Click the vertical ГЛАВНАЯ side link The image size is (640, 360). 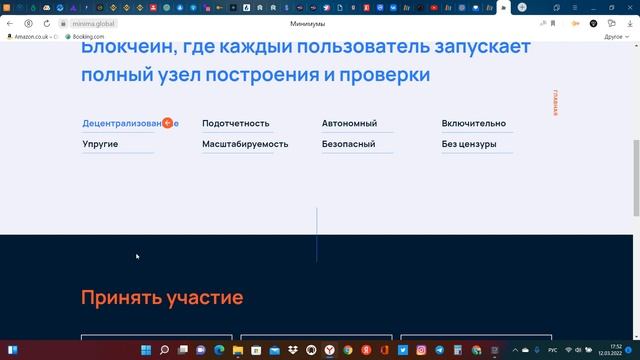pyautogui.click(x=556, y=103)
